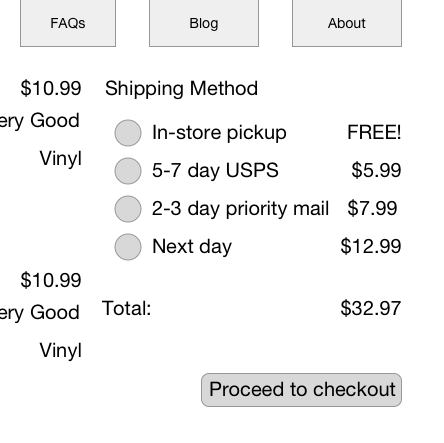Click the 2-3 day priority mail label
The width and height of the screenshot is (444, 443).
(240, 209)
